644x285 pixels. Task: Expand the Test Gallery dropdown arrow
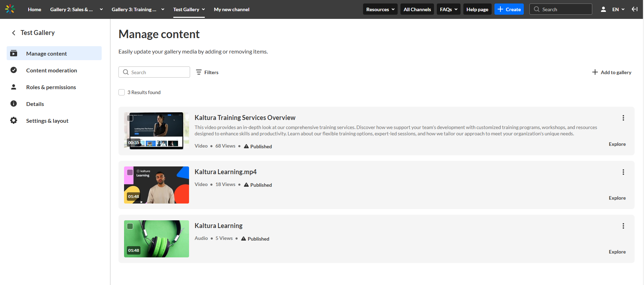pos(203,9)
